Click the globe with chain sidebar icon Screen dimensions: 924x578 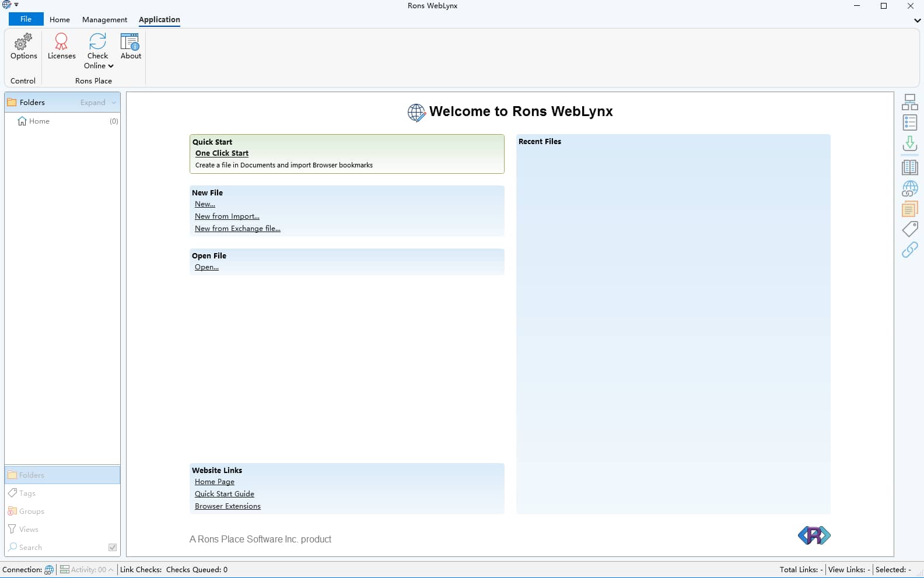[x=909, y=188]
